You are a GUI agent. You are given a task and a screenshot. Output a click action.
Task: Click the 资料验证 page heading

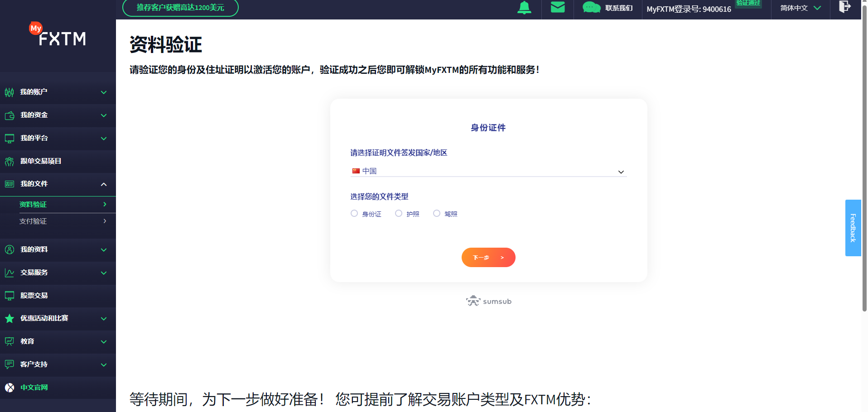[166, 44]
